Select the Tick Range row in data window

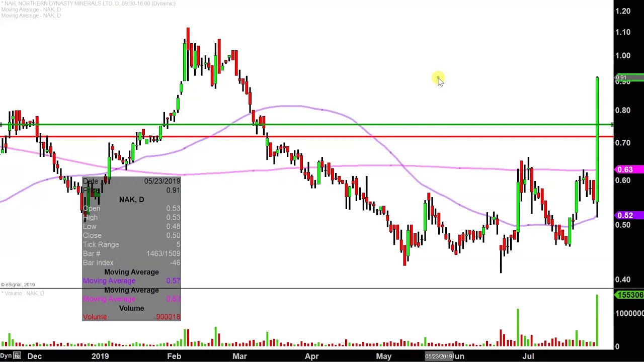(x=131, y=244)
